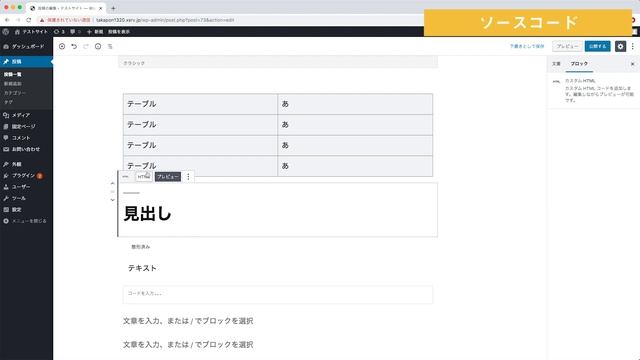Open 投稿 menu in admin sidebar

pos(26,62)
